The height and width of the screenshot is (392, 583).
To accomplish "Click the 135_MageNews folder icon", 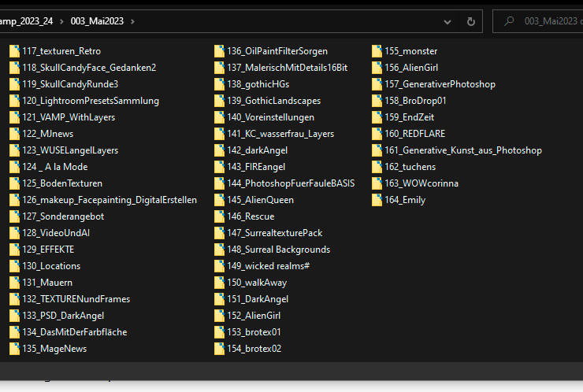I will coord(14,349).
